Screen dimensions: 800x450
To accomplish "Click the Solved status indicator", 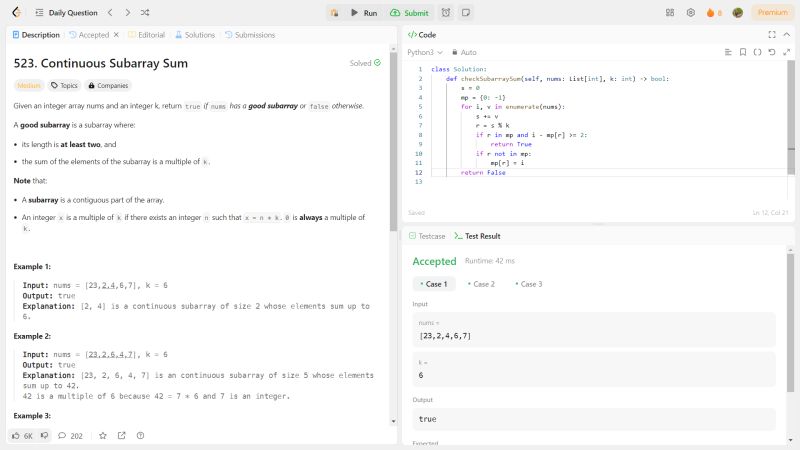I will pyautogui.click(x=365, y=63).
